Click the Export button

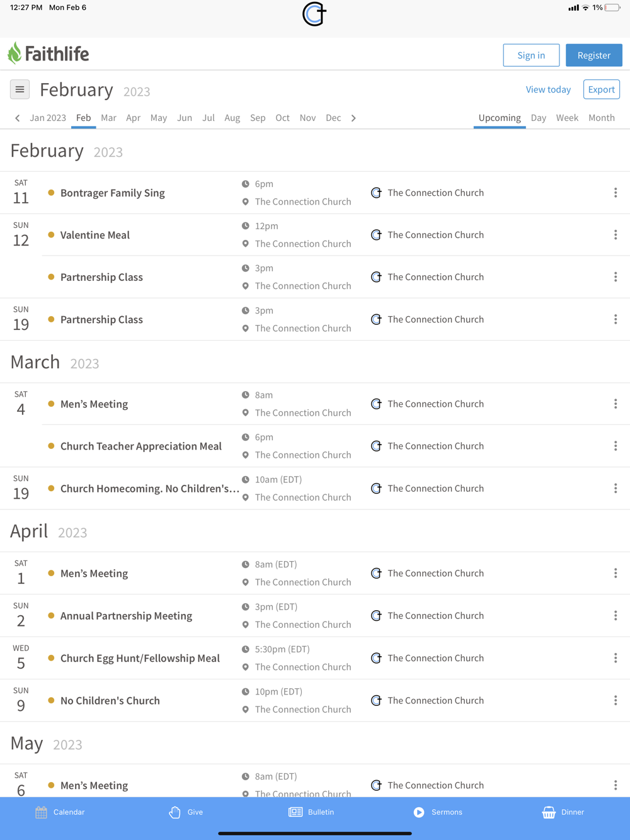coord(602,89)
